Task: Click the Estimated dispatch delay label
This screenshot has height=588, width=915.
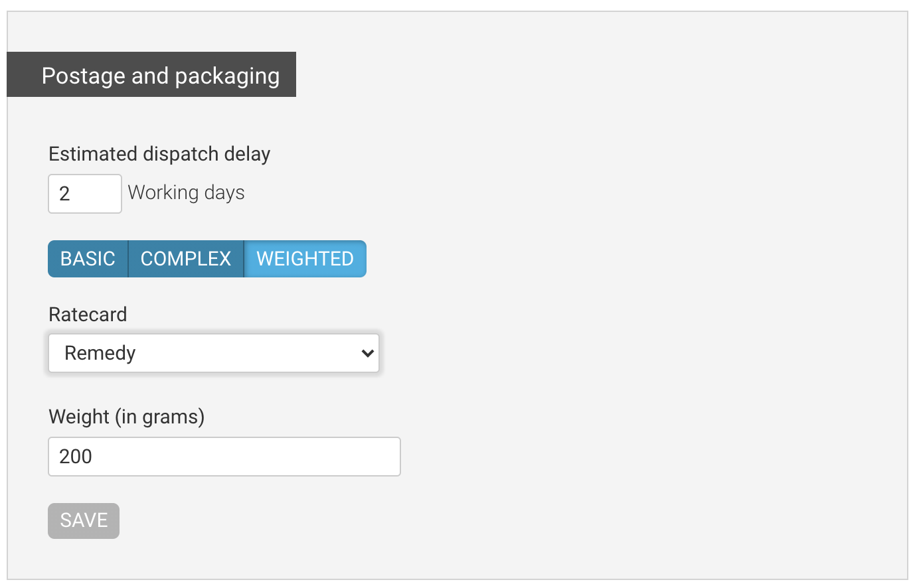Action: pos(159,153)
